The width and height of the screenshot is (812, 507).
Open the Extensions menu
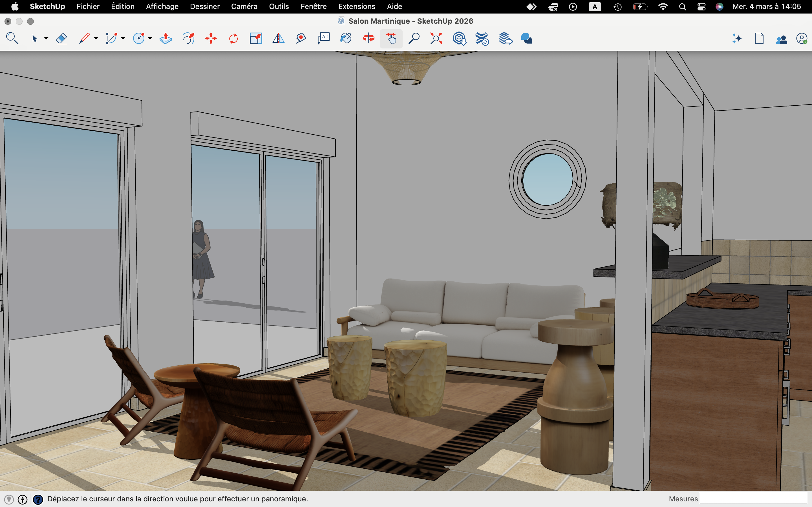pyautogui.click(x=356, y=6)
